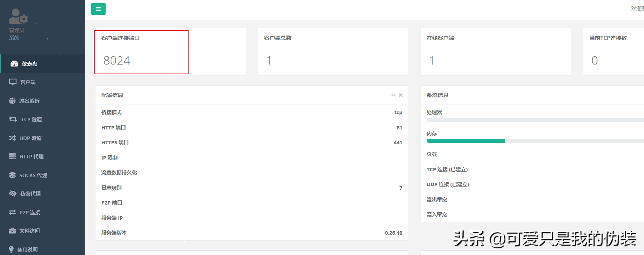644x255 pixels.
Task: Open the UDP 隧道 page
Action: coord(43,138)
